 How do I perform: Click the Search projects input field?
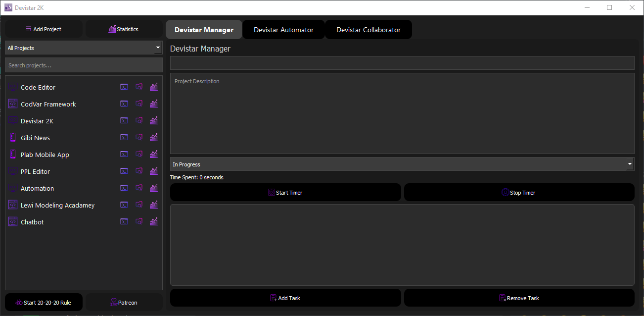83,65
